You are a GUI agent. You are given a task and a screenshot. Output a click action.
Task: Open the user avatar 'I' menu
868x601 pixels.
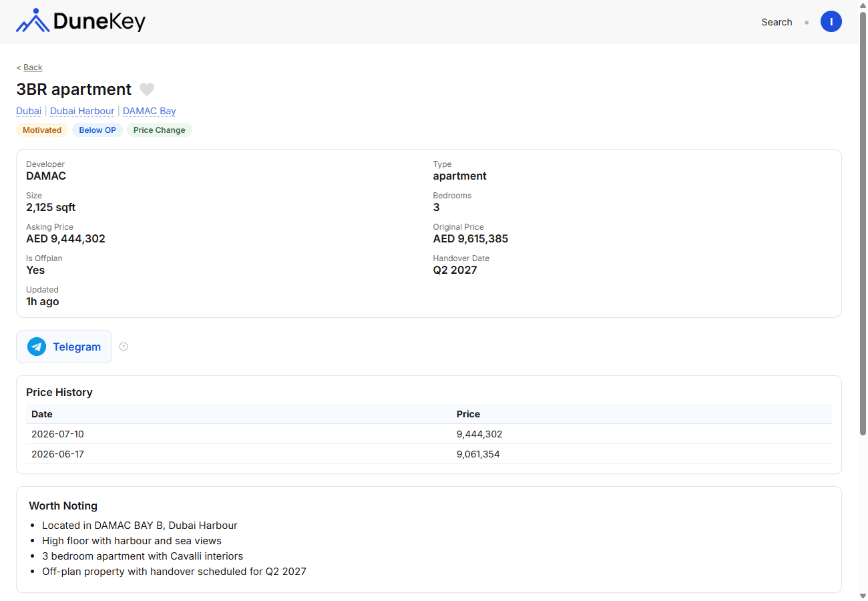point(831,21)
